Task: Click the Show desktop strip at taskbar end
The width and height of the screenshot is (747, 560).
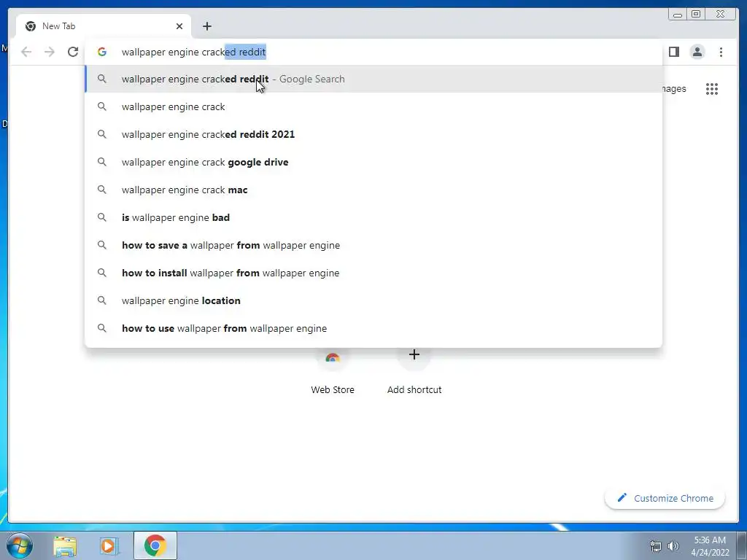Action: pyautogui.click(x=742, y=545)
